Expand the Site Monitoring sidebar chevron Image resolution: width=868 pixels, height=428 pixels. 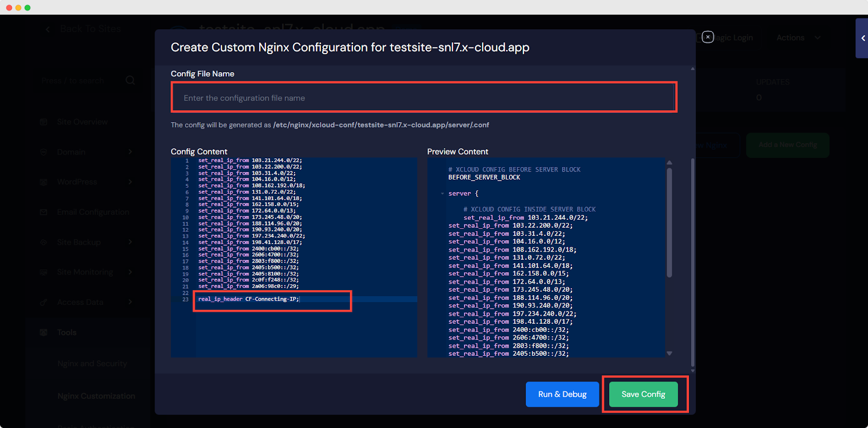130,272
